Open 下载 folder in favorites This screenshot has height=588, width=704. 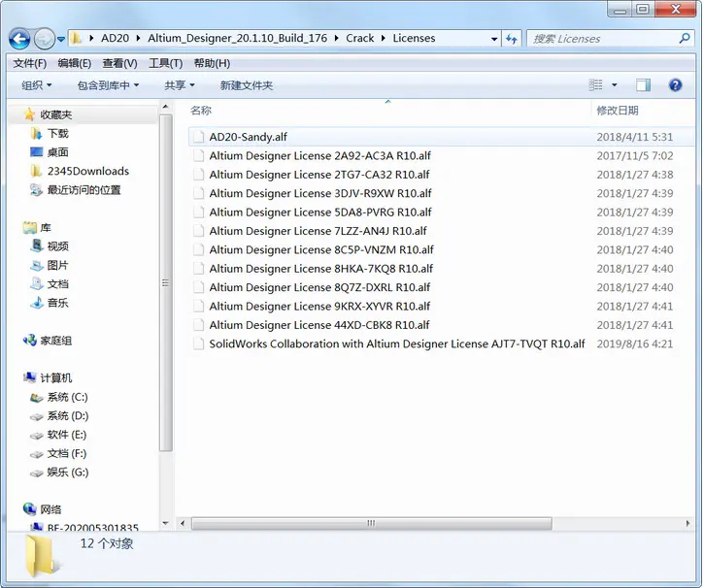(x=57, y=134)
